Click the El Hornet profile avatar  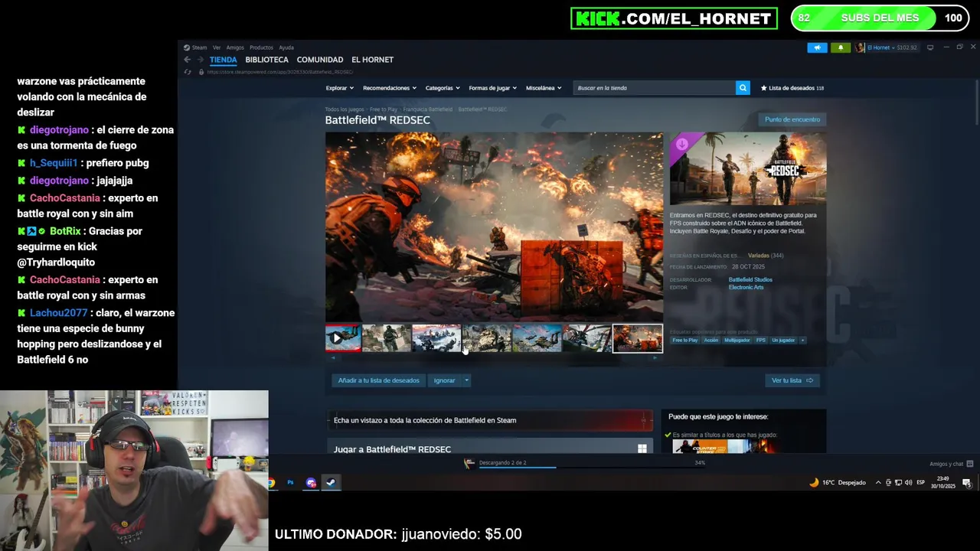click(860, 47)
